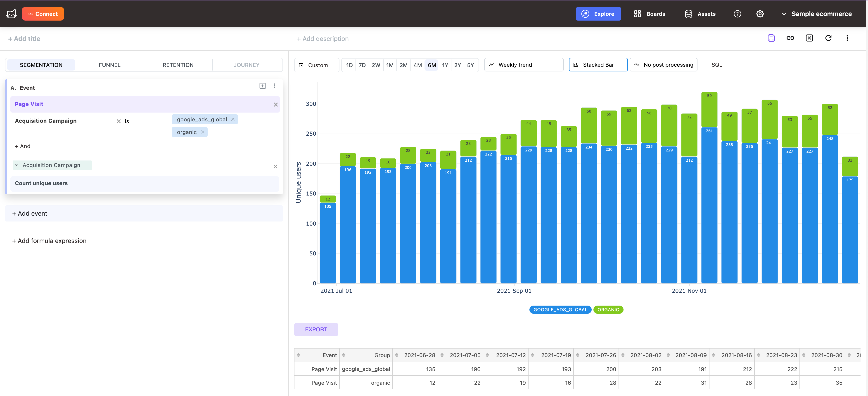Toggle ORGANIC legend series
This screenshot has width=868, height=396.
point(608,309)
